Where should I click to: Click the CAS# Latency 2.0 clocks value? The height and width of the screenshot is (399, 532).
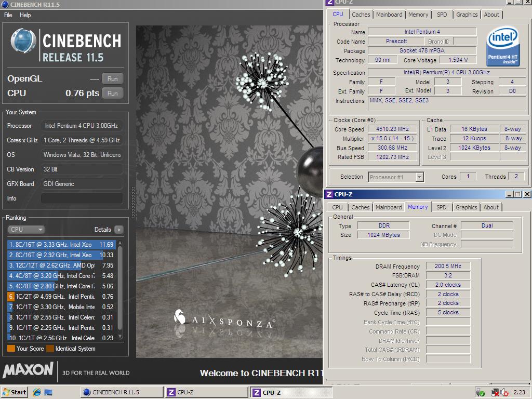pyautogui.click(x=448, y=285)
